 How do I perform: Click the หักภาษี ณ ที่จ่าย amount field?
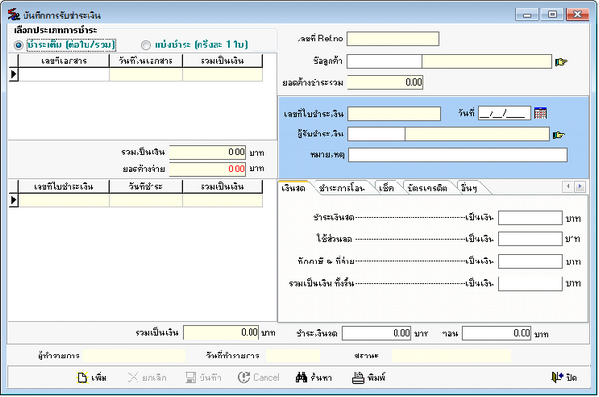coord(530,261)
